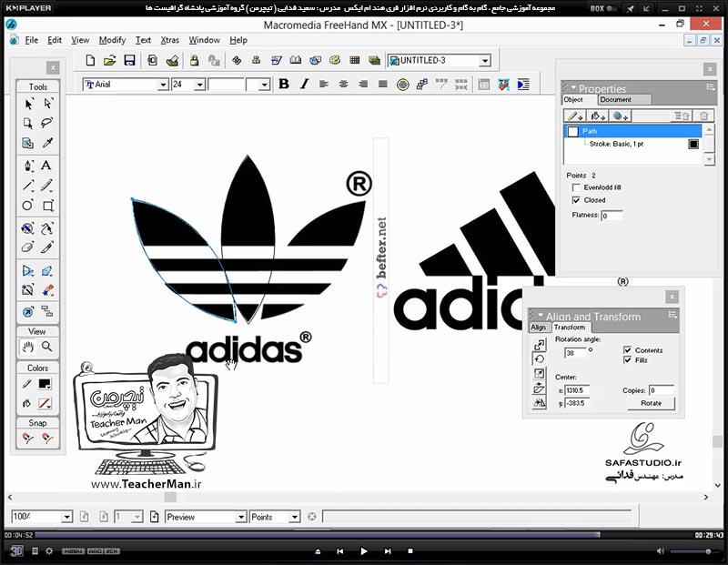Click Add Fill bucket in Properties panel
728x565 pixels.
[x=597, y=116]
